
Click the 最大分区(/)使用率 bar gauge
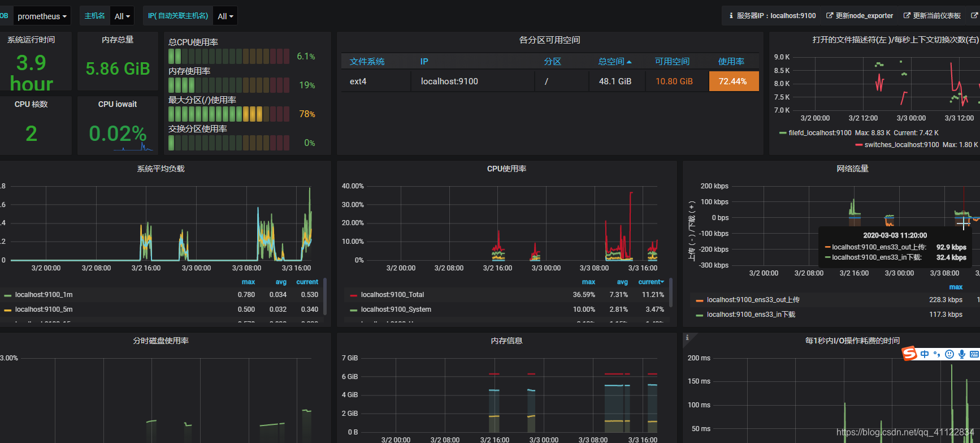click(229, 114)
